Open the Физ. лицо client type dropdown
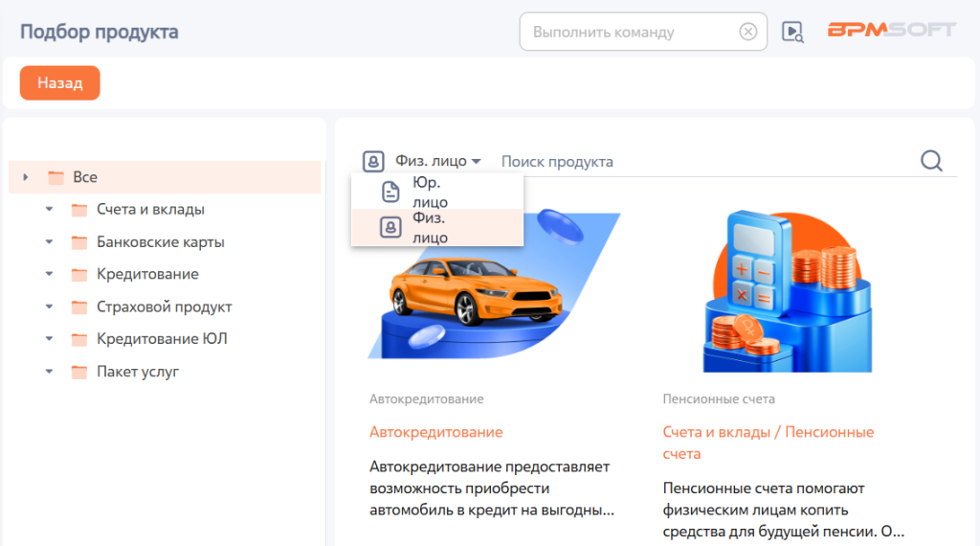The height and width of the screenshot is (546, 980). 438,161
